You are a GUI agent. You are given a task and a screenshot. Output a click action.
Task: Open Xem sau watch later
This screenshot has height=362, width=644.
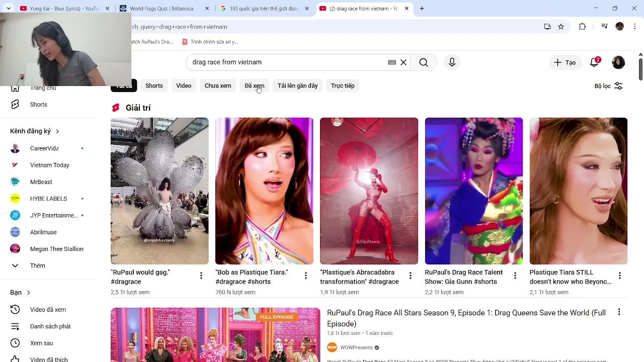pyautogui.click(x=41, y=343)
